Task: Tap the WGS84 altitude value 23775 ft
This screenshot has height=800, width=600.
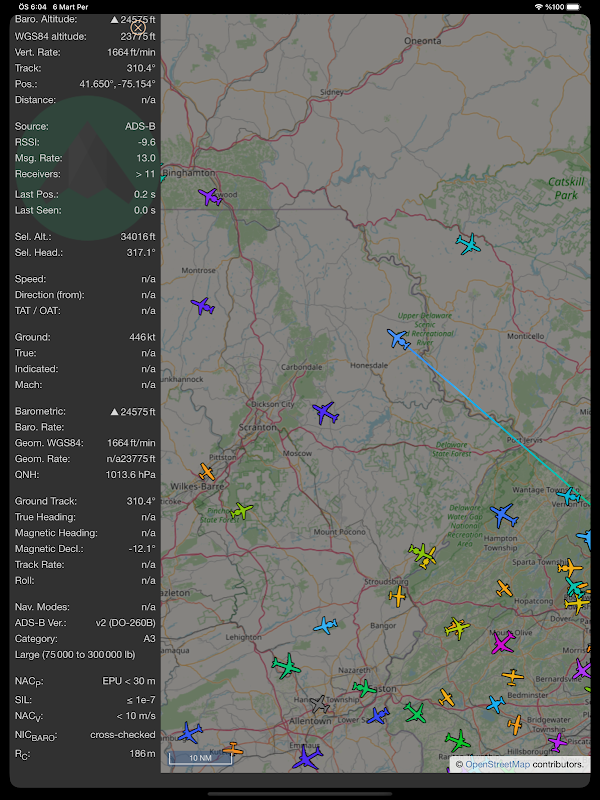Action: tap(138, 36)
